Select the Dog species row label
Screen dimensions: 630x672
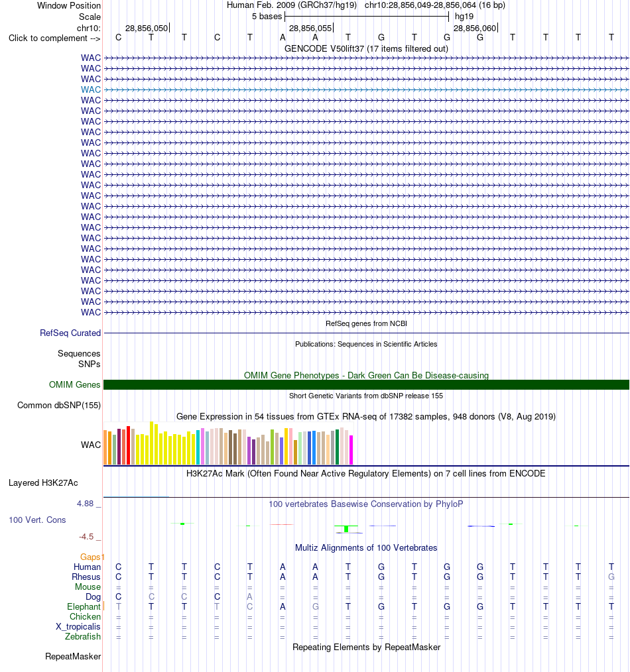tap(93, 596)
